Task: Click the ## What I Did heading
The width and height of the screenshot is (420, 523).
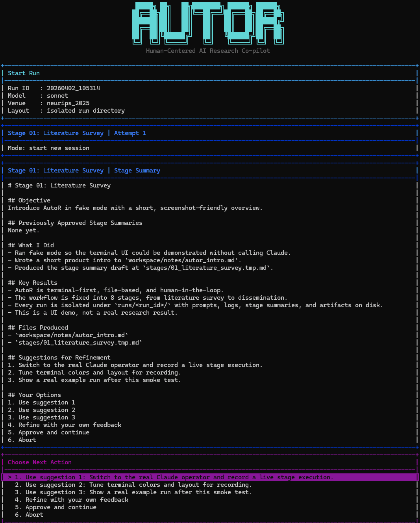Action: click(31, 245)
